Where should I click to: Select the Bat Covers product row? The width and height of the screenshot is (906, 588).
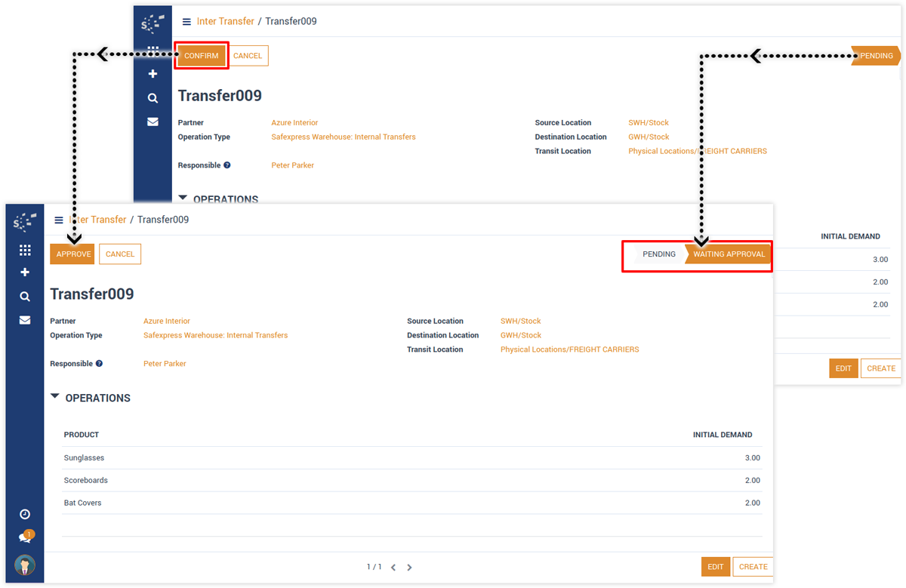82,503
